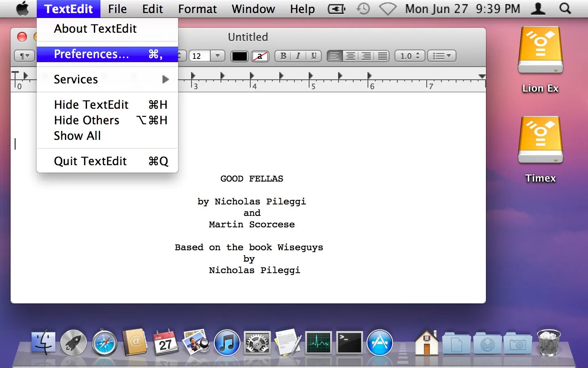Open System Preferences gear in Dock
This screenshot has width=588, height=368.
(257, 343)
